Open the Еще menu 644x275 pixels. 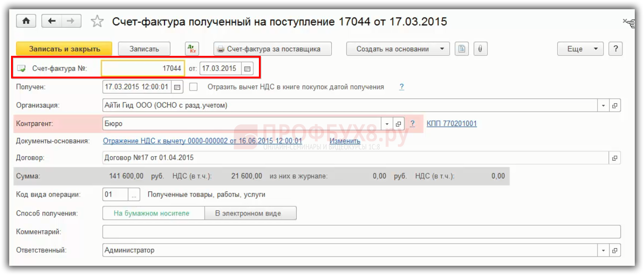point(580,49)
